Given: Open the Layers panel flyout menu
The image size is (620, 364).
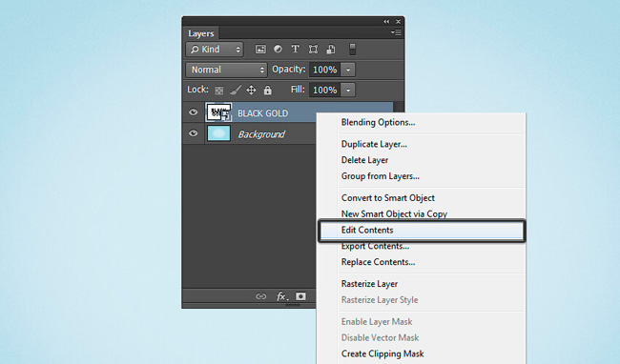Looking at the screenshot, I should coord(396,32).
